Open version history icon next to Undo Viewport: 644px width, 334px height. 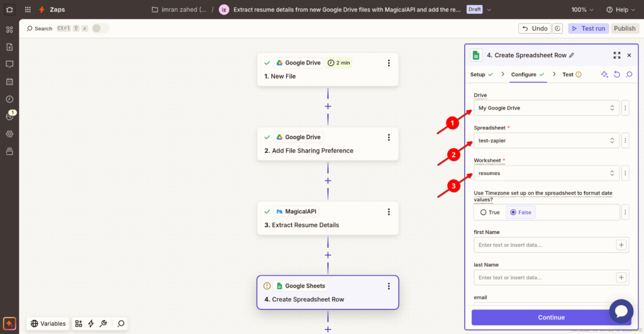pyautogui.click(x=557, y=28)
